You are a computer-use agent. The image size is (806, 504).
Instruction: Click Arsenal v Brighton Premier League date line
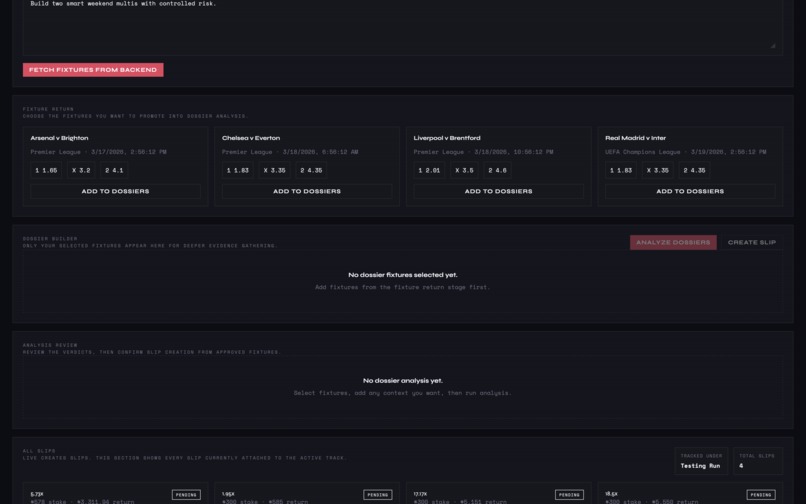pos(98,152)
